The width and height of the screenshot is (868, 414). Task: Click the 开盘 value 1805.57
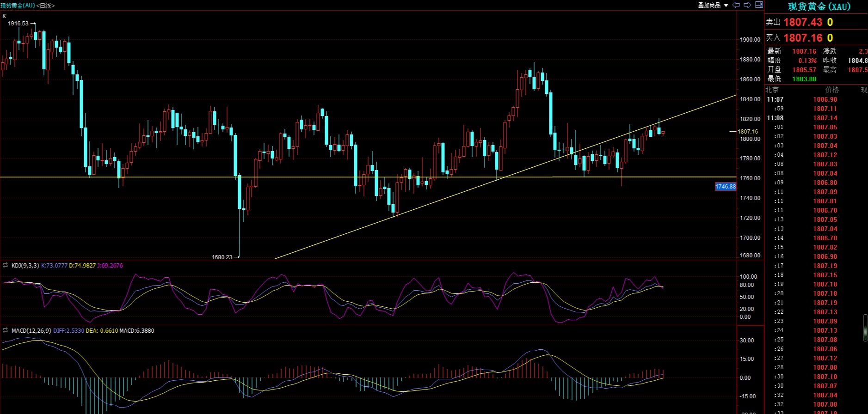tap(804, 70)
